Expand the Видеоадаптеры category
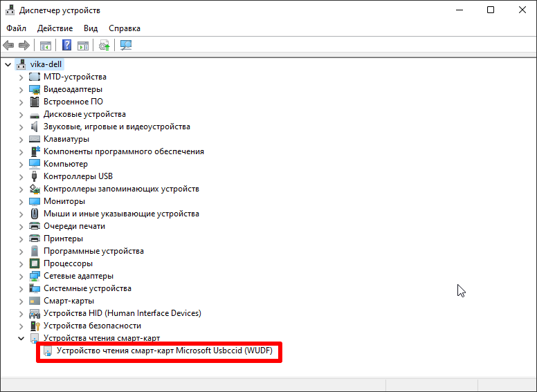Image resolution: width=537 pixels, height=392 pixels. [x=21, y=90]
